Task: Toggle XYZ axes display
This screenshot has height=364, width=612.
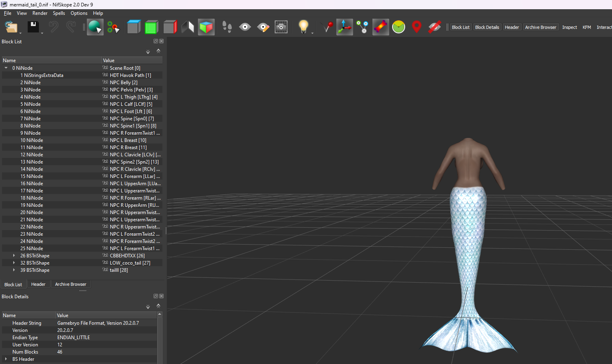Action: 345,27
